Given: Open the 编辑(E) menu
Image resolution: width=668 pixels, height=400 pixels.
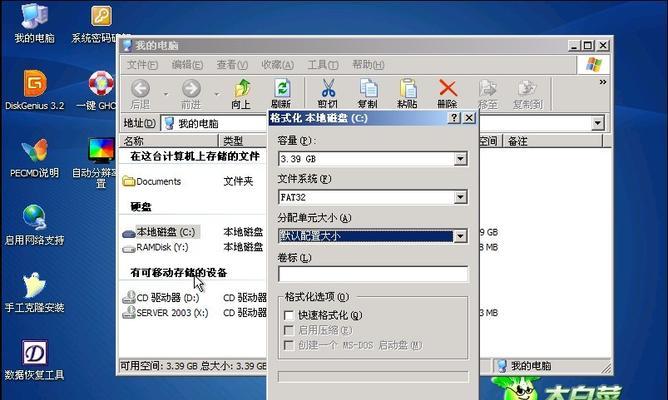Looking at the screenshot, I should tap(187, 65).
